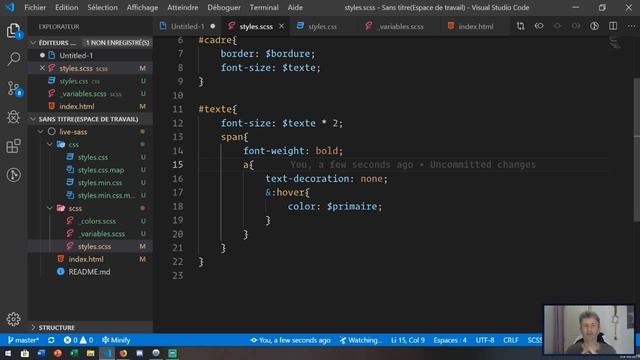Open README.md file
This screenshot has height=360, width=640.
coord(89,272)
